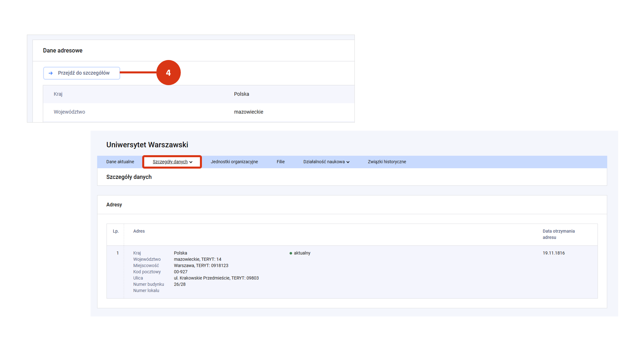Image resolution: width=644 pixels, height=362 pixels.
Task: Click the Lp. column header
Action: pos(116,231)
